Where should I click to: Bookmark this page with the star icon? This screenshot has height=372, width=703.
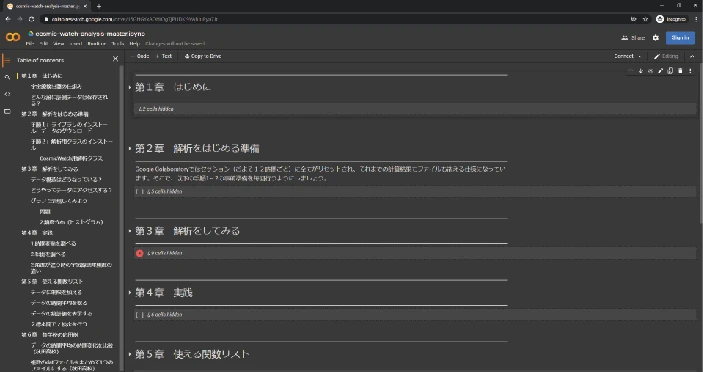coord(646,19)
